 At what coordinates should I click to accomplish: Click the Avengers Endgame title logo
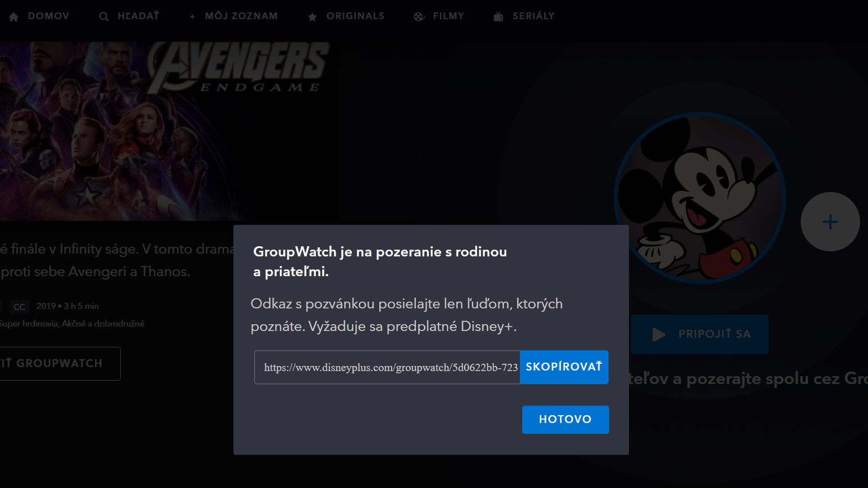(x=237, y=68)
